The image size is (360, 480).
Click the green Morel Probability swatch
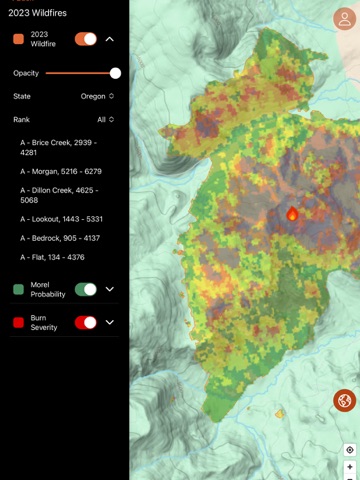18,289
